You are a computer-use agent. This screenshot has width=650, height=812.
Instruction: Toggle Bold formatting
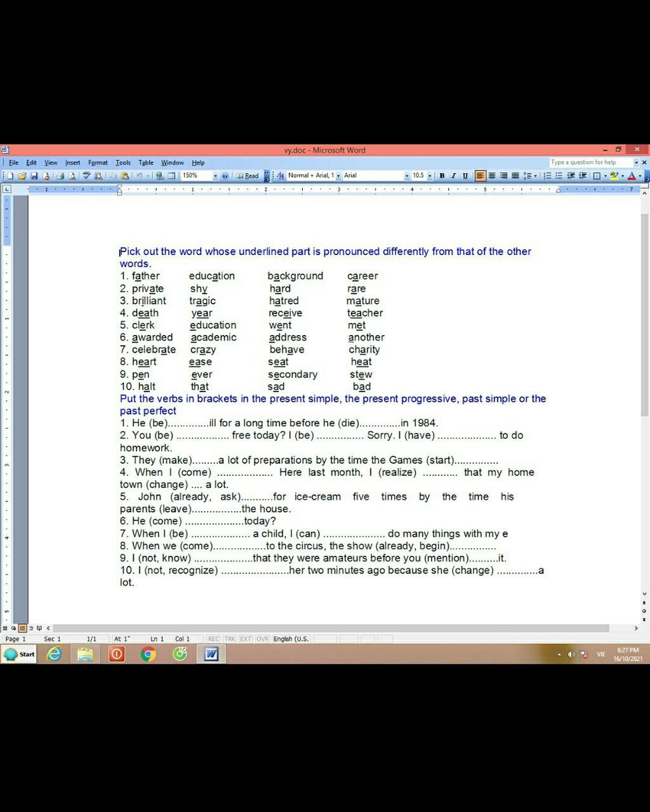click(442, 176)
